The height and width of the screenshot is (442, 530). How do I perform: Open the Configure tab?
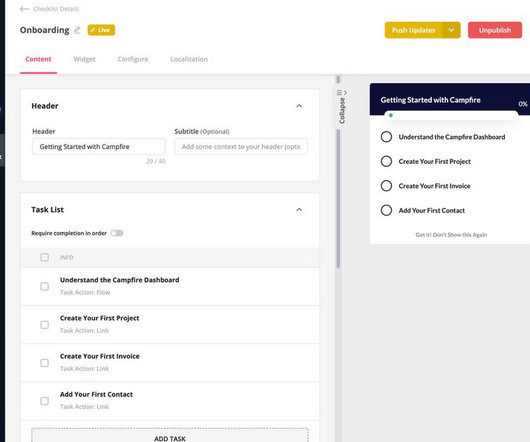[133, 59]
